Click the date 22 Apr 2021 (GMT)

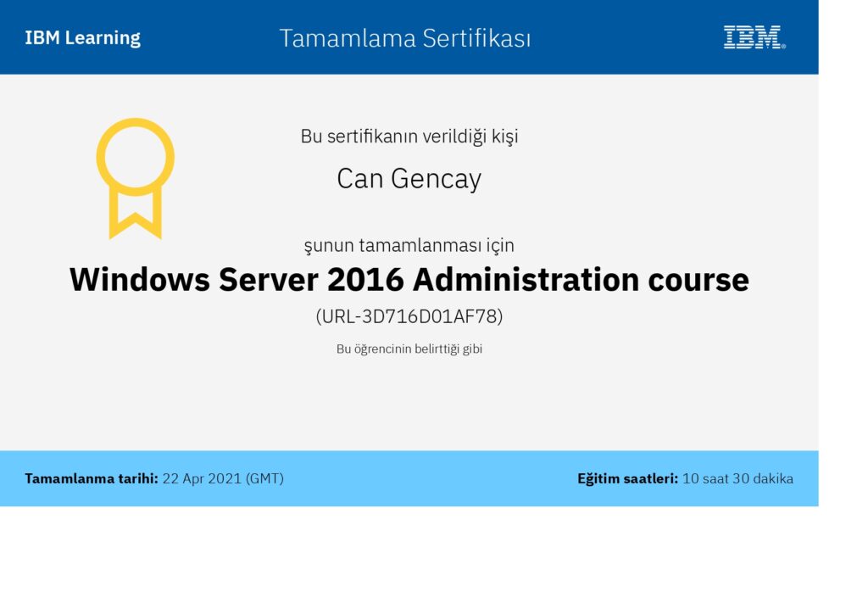(223, 478)
